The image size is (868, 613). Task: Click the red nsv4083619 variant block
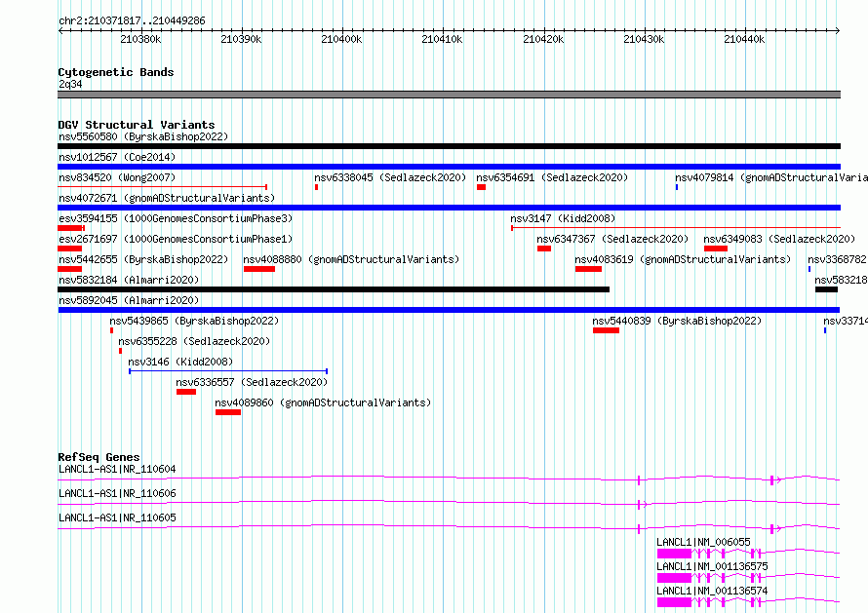[588, 269]
